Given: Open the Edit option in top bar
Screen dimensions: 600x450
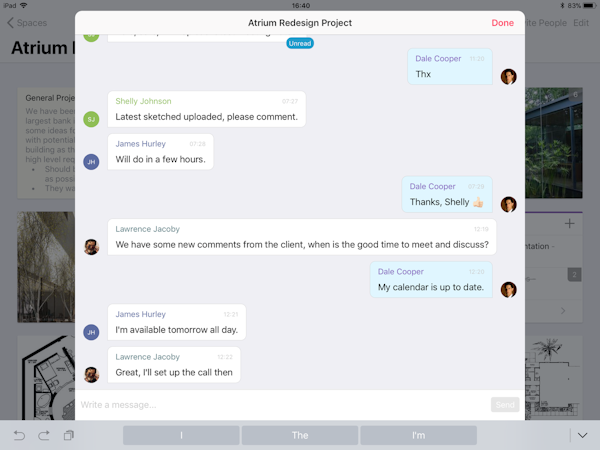Looking at the screenshot, I should click(581, 23).
